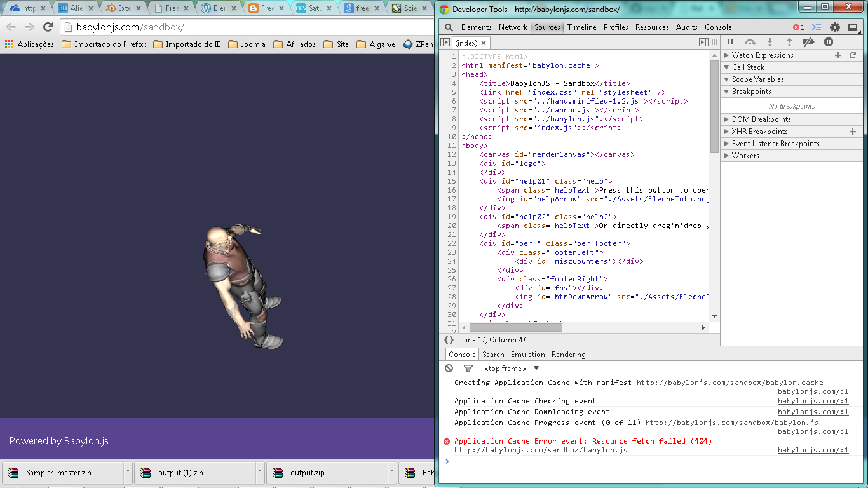Open the Console panel in top toolbar

click(x=718, y=27)
